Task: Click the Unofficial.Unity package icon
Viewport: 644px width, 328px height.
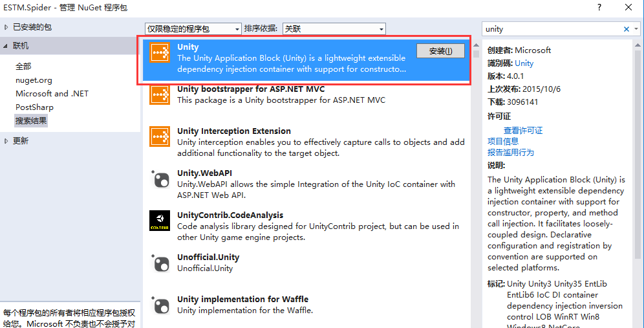Action: (x=160, y=263)
